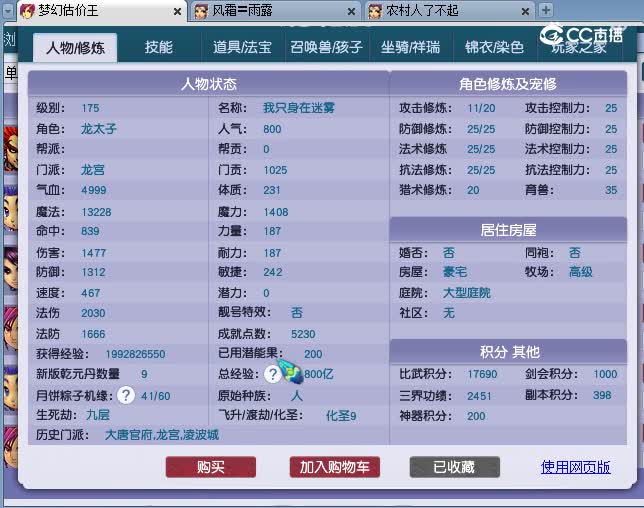Screen dimensions: 644x508
Task: Click the experience value 1992826550
Action: point(136,354)
